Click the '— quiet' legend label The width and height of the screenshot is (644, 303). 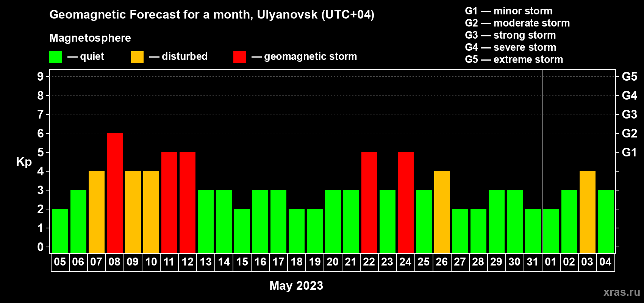click(x=86, y=57)
